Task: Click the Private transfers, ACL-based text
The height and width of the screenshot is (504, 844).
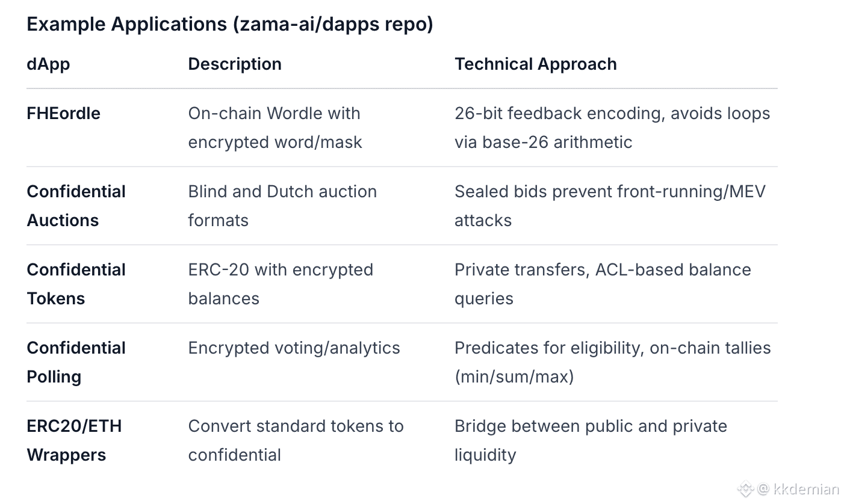Action: [603, 284]
